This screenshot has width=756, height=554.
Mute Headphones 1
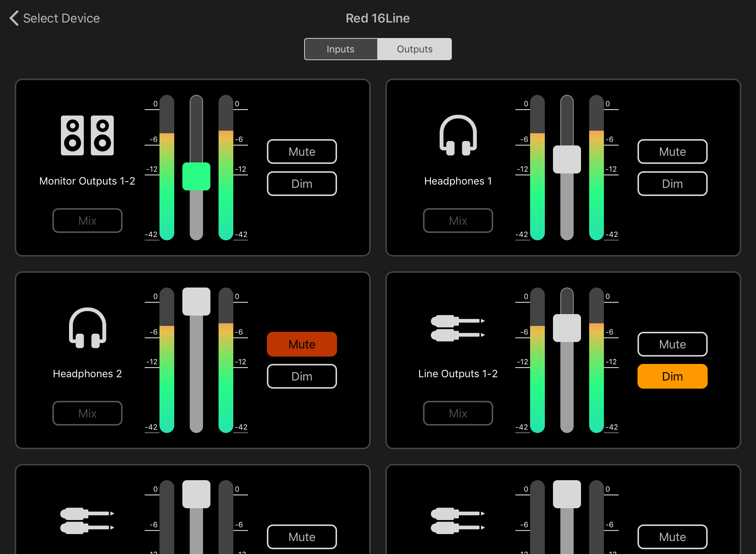pos(673,151)
